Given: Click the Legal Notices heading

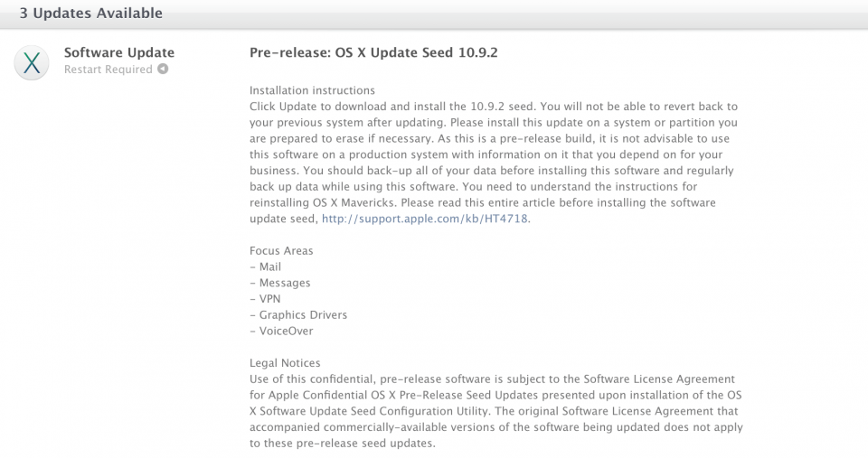Looking at the screenshot, I should 285,363.
